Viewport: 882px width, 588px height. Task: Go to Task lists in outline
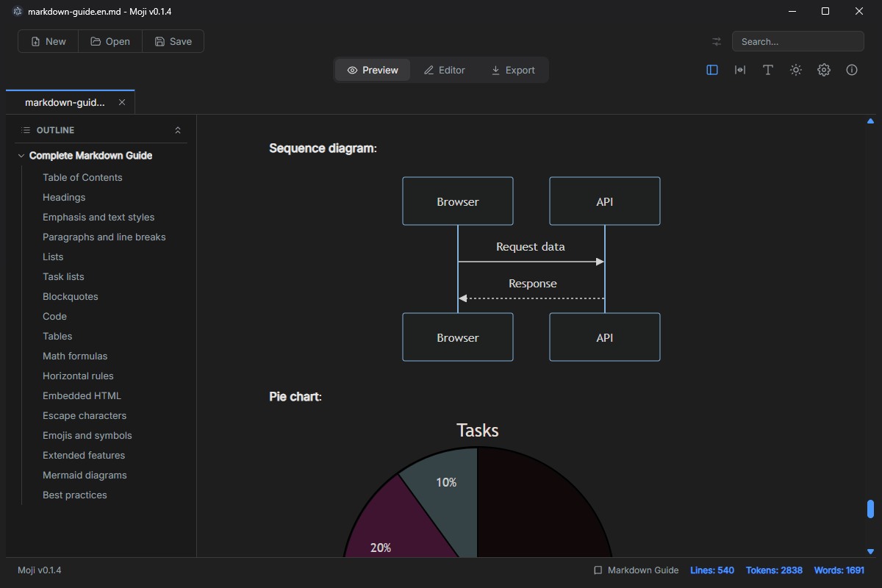point(63,276)
